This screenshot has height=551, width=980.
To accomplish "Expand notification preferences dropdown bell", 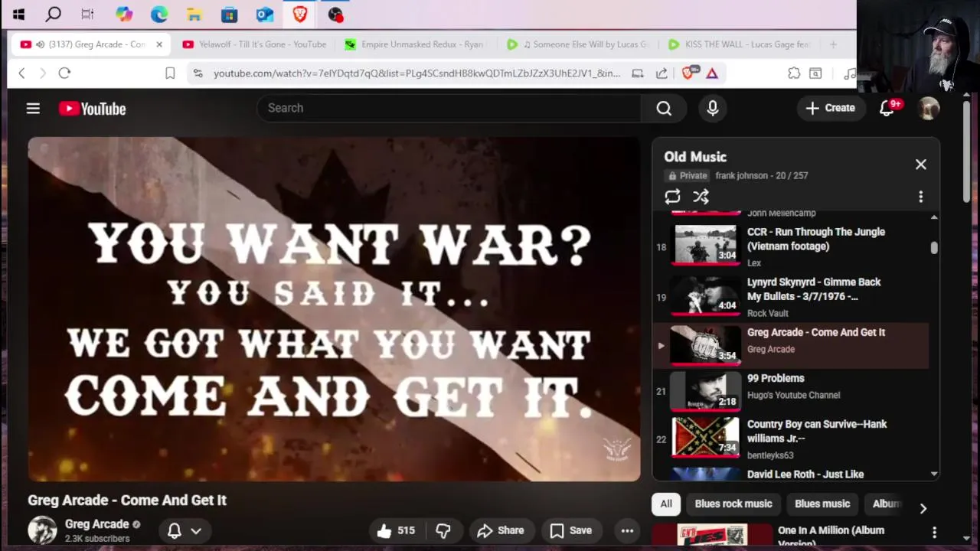I will (x=185, y=530).
